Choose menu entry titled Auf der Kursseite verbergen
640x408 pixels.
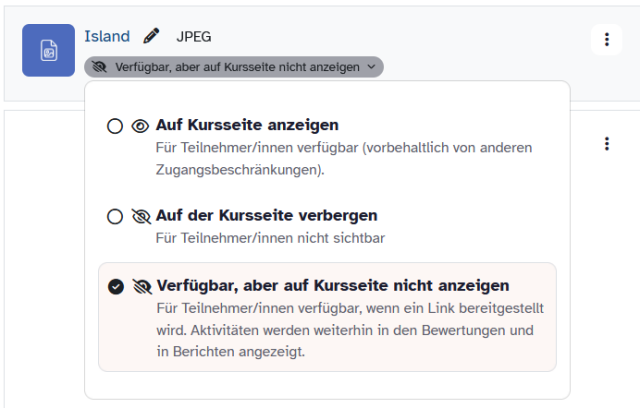[x=266, y=216]
